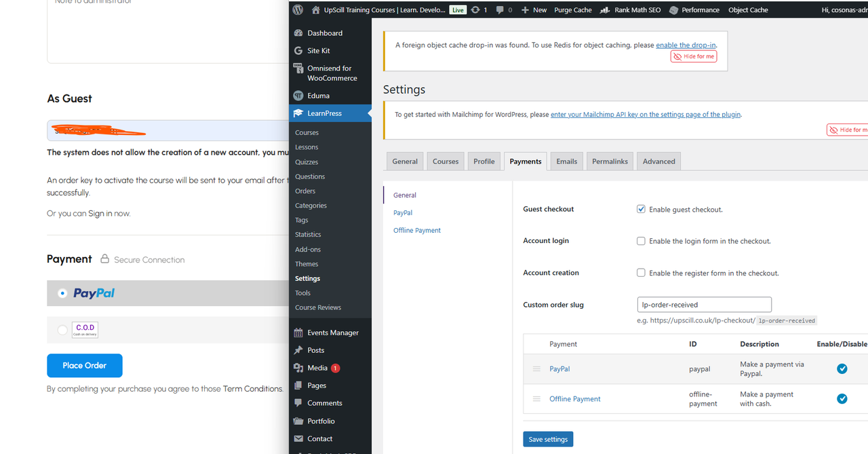This screenshot has width=868, height=454.
Task: Select the Payments settings tab
Action: coord(526,162)
